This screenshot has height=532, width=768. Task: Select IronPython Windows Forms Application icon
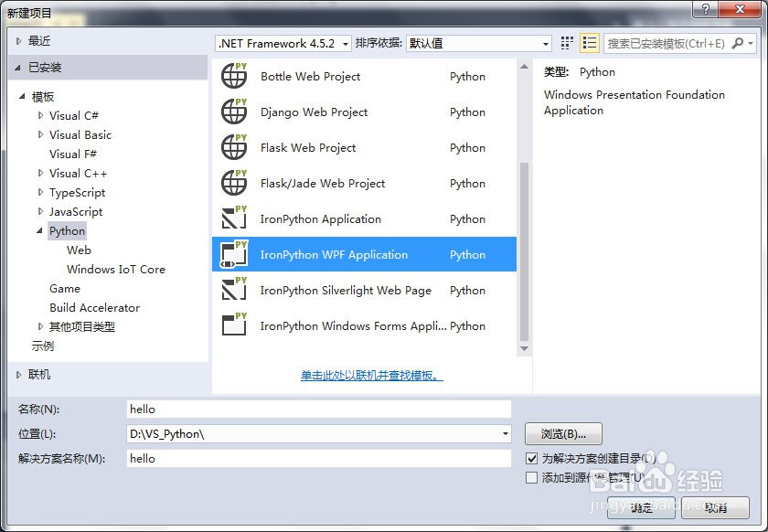(234, 325)
